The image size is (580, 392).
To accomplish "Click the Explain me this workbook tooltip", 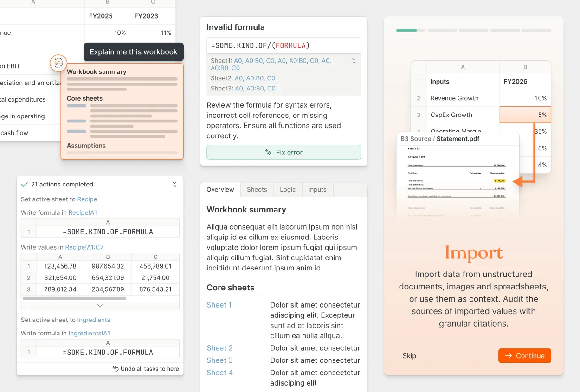I will point(134,52).
